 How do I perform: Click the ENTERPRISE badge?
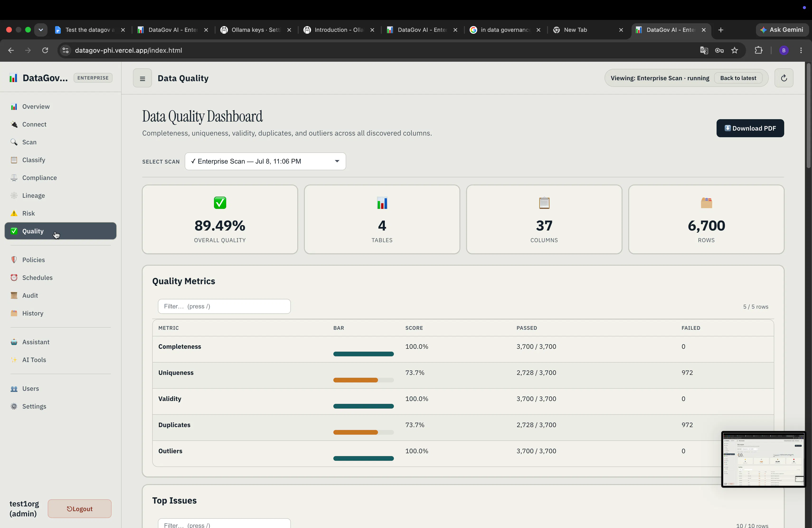click(93, 78)
